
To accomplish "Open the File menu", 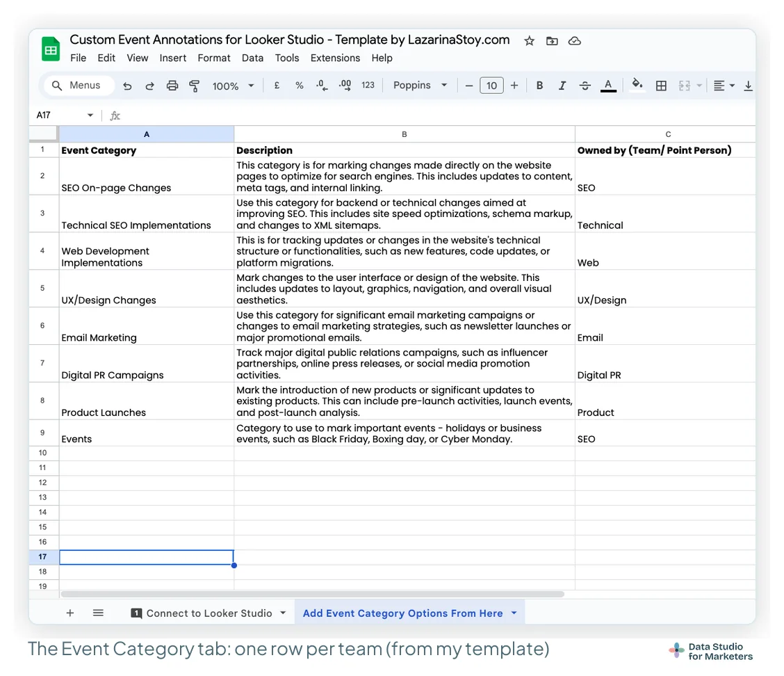I will click(x=78, y=58).
